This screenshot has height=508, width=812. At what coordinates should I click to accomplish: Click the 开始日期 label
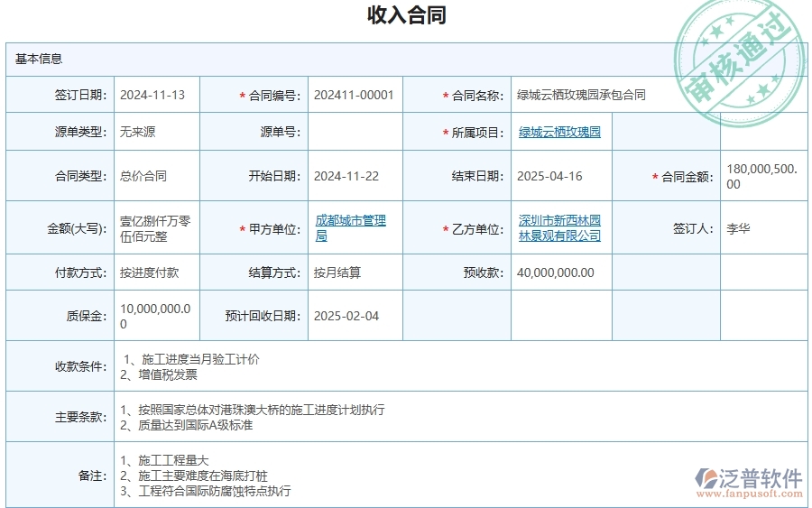274,176
